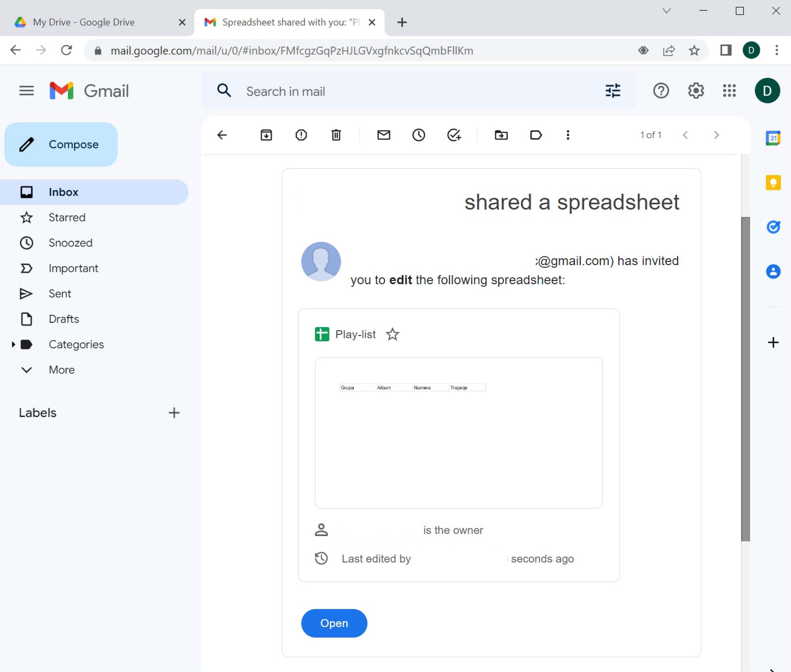Snooze this email with clock icon

pyautogui.click(x=418, y=135)
